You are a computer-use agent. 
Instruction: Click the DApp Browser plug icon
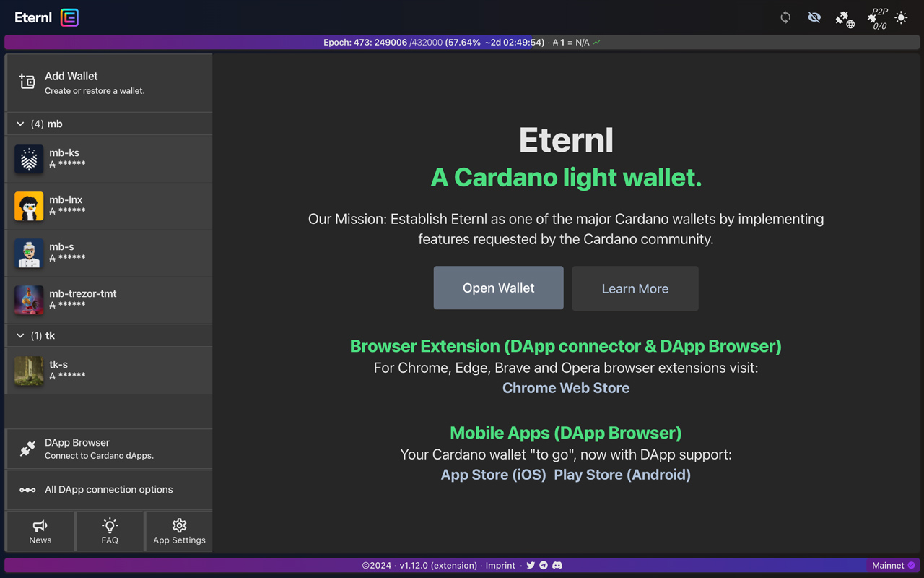click(27, 449)
